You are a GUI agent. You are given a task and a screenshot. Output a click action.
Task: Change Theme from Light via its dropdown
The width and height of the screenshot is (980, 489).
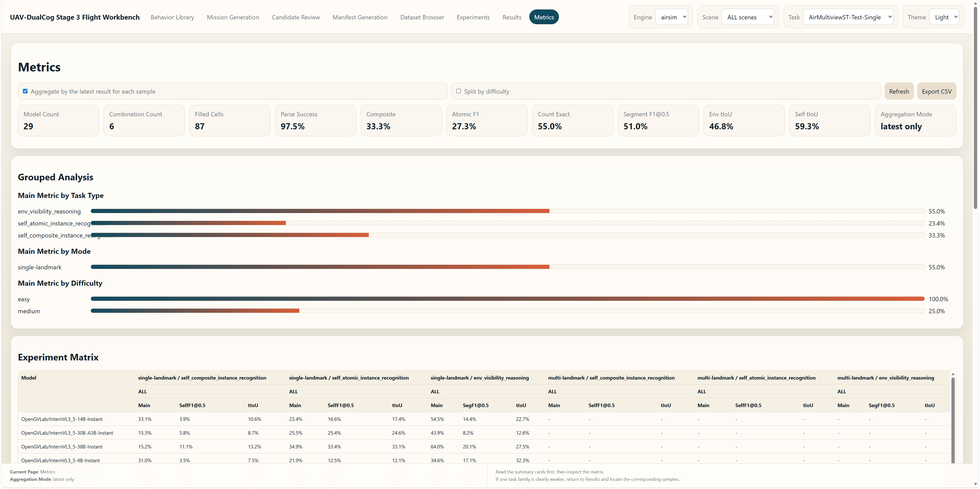click(x=945, y=17)
